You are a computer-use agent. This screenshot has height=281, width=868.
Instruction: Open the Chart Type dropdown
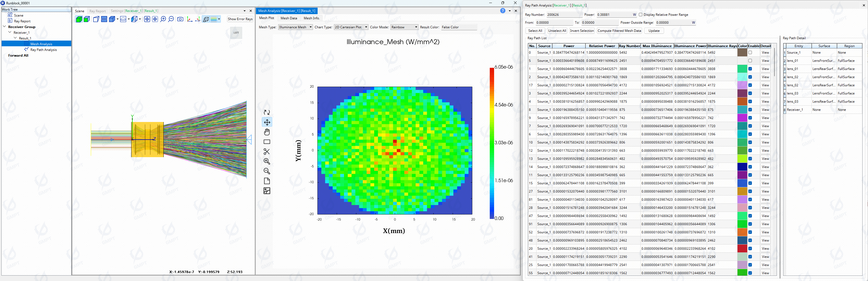click(x=351, y=27)
